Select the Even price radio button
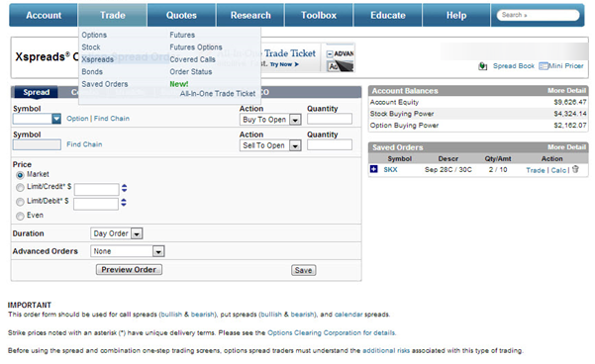Viewport: 595px width, 364px height. 20,216
